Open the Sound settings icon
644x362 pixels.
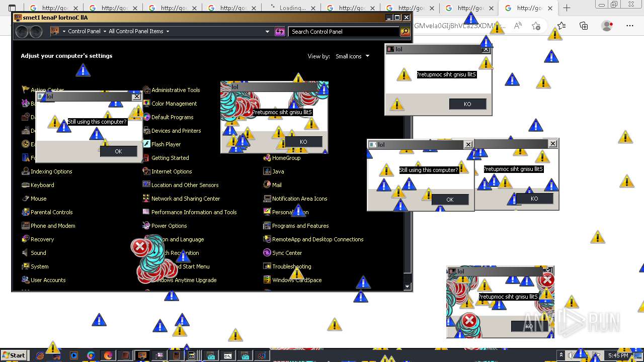click(26, 253)
